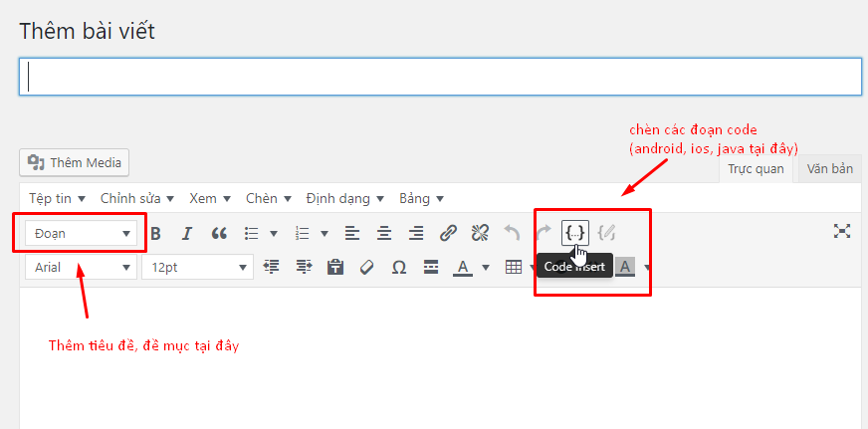This screenshot has width=868, height=429.
Task: Open the 12pt font size dropdown
Action: pyautogui.click(x=197, y=267)
